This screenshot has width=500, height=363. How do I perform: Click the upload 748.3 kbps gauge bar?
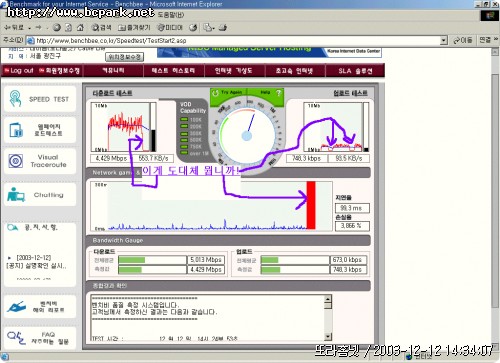point(295,269)
